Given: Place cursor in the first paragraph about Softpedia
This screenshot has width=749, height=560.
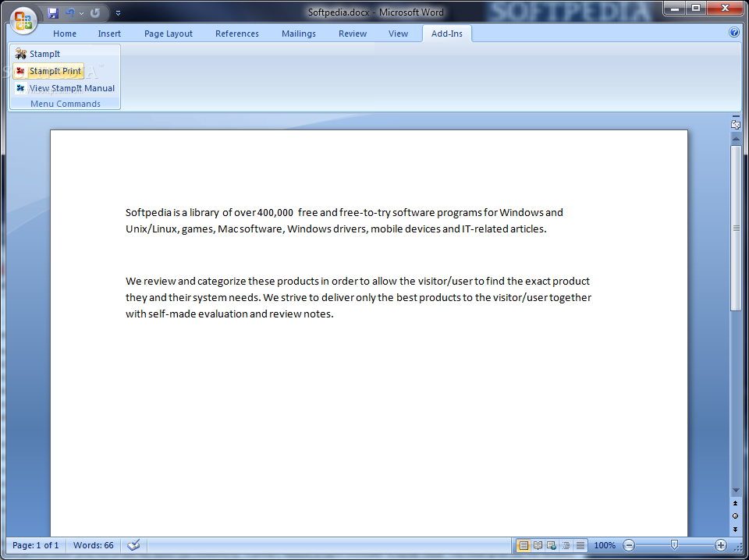Looking at the screenshot, I should click(x=344, y=221).
